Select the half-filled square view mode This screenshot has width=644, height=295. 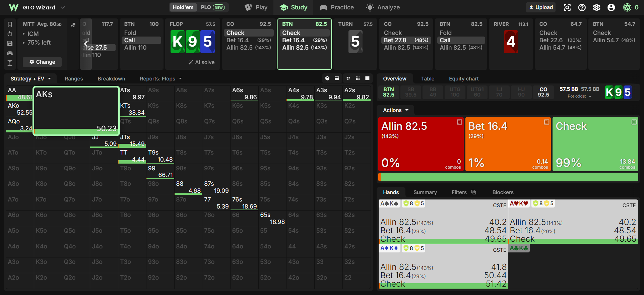click(x=337, y=78)
